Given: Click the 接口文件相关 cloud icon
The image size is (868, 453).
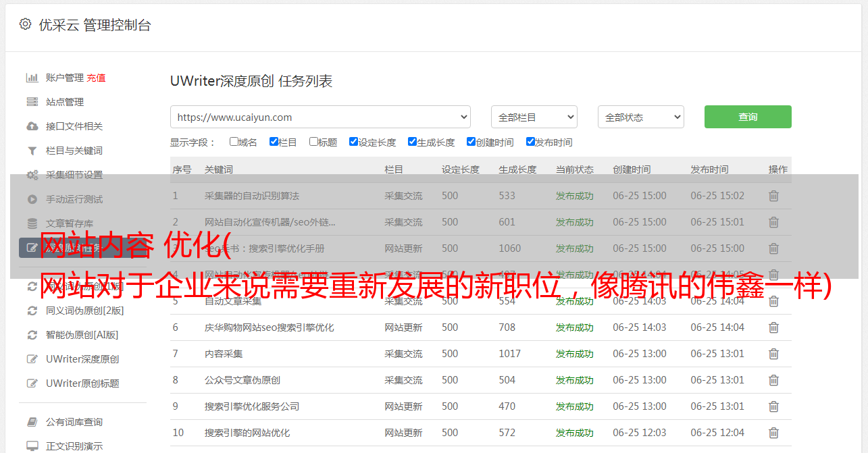Looking at the screenshot, I should pyautogui.click(x=32, y=126).
